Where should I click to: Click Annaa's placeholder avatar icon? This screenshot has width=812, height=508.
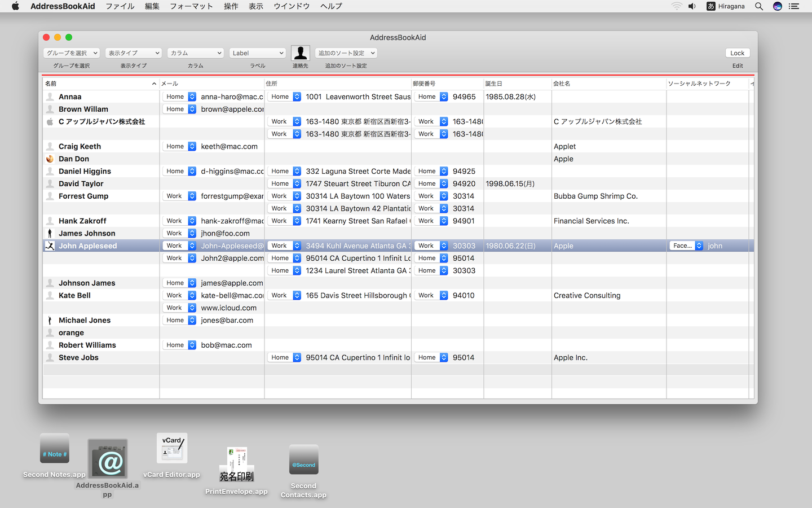pyautogui.click(x=50, y=97)
